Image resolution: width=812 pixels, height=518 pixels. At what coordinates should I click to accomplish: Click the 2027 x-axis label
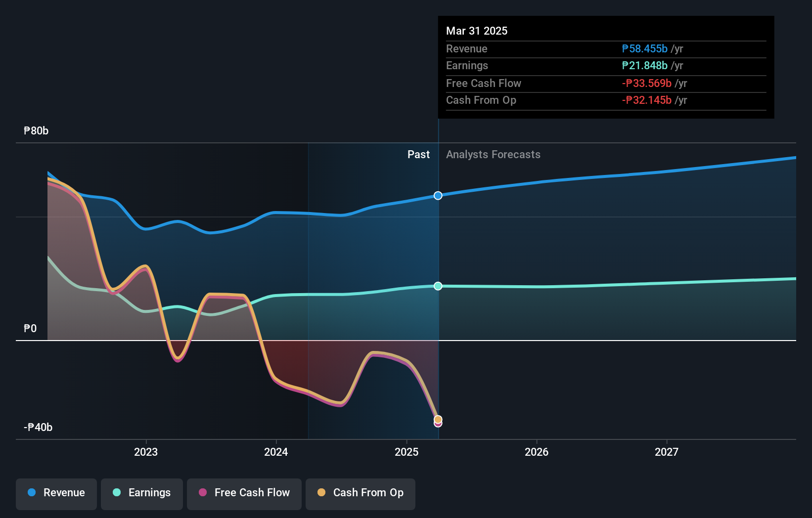pyautogui.click(x=667, y=452)
